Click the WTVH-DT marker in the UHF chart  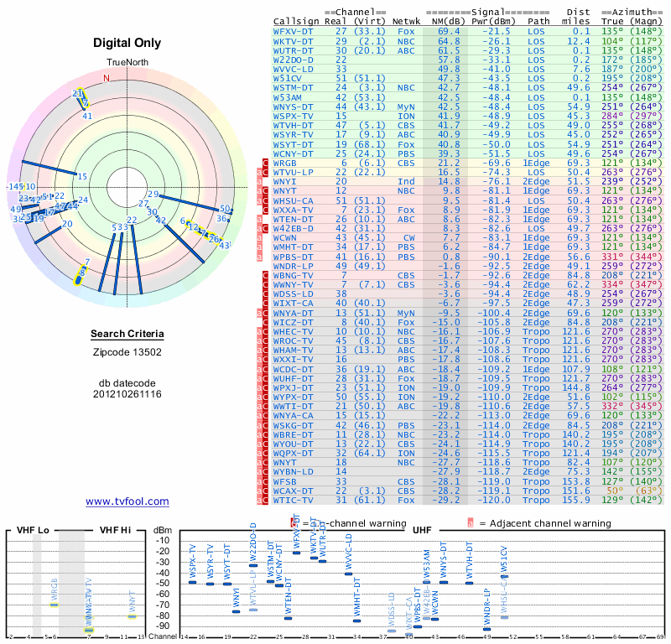point(470,583)
